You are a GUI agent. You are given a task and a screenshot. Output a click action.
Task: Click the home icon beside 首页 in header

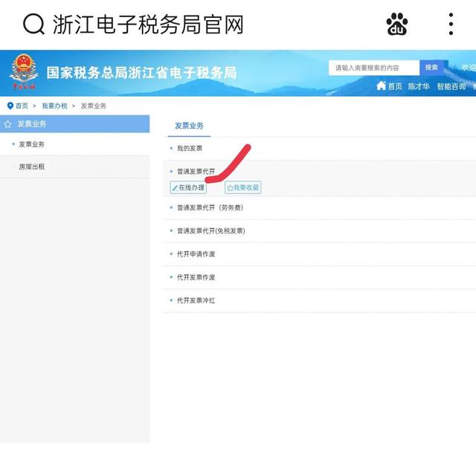click(381, 86)
